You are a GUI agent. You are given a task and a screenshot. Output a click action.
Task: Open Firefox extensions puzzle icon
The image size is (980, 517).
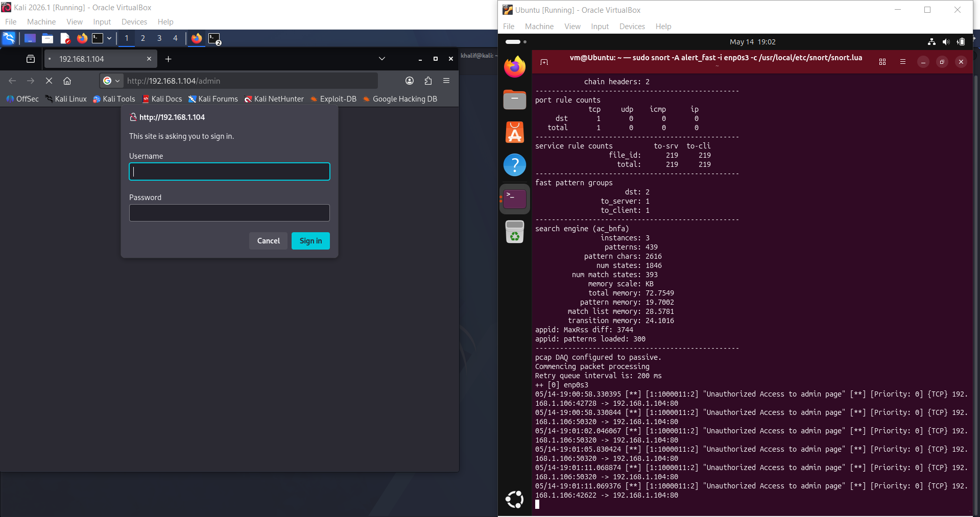428,81
